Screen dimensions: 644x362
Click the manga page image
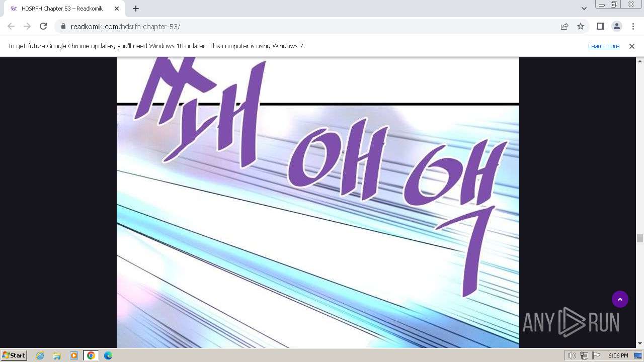(x=318, y=202)
